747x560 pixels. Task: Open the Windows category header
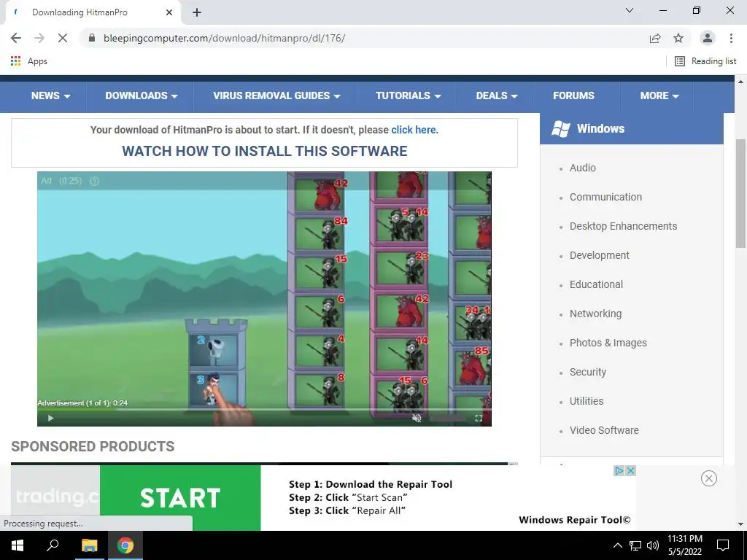coord(631,128)
